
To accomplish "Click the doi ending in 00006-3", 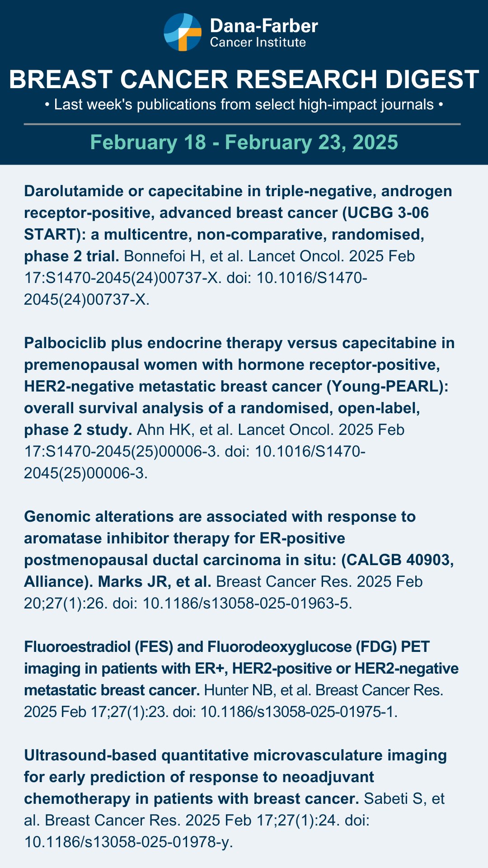I will [x=195, y=462].
